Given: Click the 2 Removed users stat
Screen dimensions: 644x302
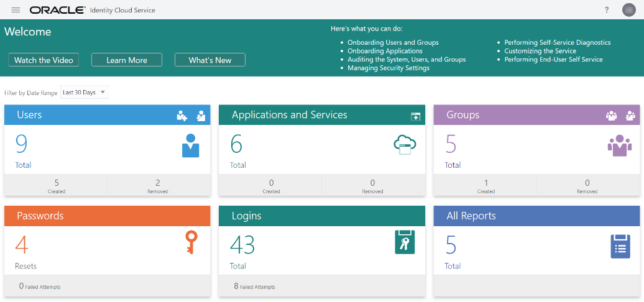Looking at the screenshot, I should [x=158, y=185].
